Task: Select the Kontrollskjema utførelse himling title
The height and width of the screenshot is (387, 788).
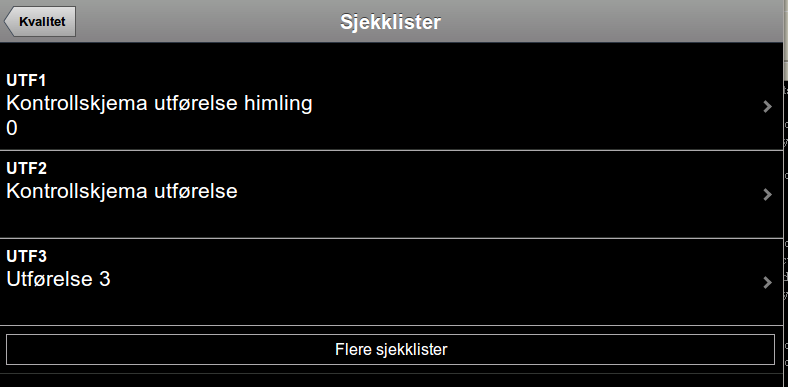Action: click(x=159, y=103)
